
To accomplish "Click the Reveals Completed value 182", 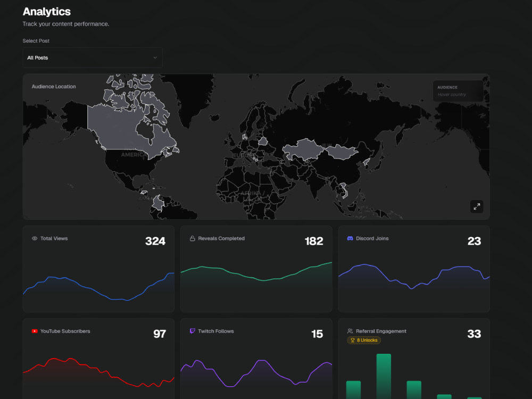I will [314, 241].
